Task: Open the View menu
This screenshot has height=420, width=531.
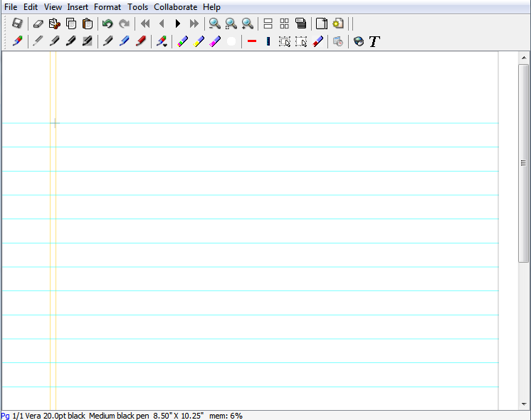Action: 53,7
